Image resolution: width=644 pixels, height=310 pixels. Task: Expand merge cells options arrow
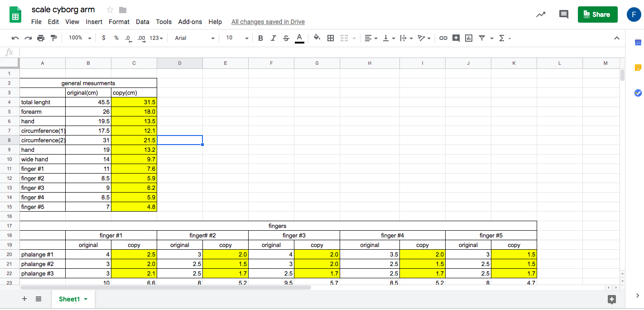pos(354,38)
